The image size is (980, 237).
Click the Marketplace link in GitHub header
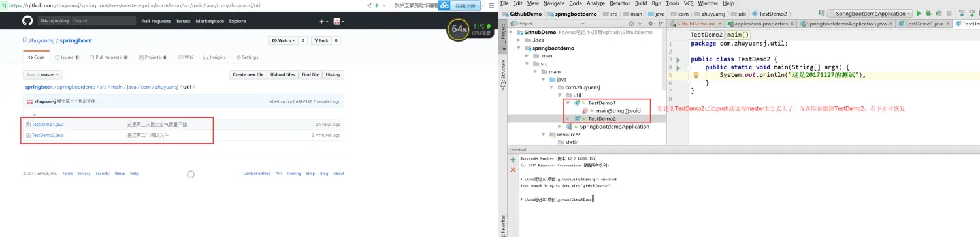[x=210, y=21]
